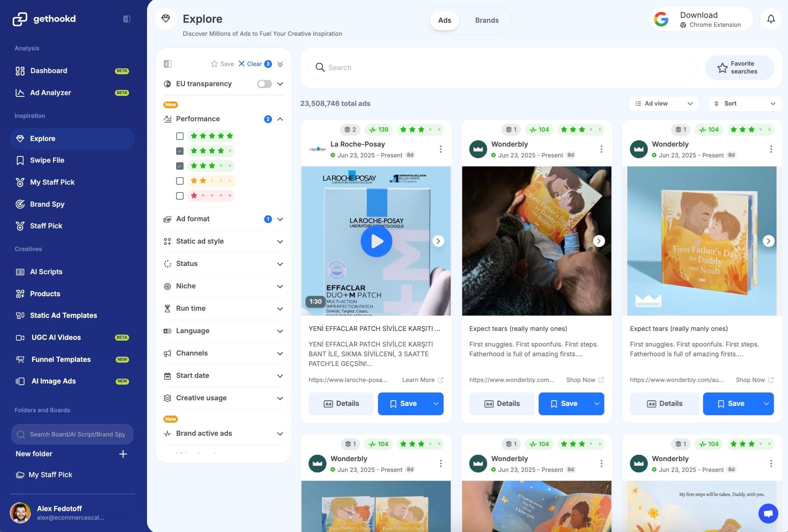Open the Wonderbly book cover ad thumbnail with blue background
Image resolution: width=788 pixels, height=532 pixels.
(701, 241)
